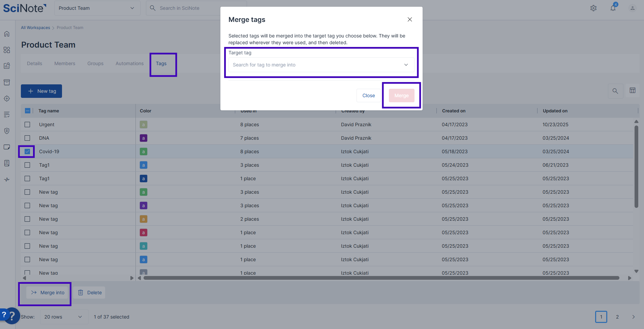Click the Merge into button
Viewport: 644px width, 329px height.
tap(48, 293)
